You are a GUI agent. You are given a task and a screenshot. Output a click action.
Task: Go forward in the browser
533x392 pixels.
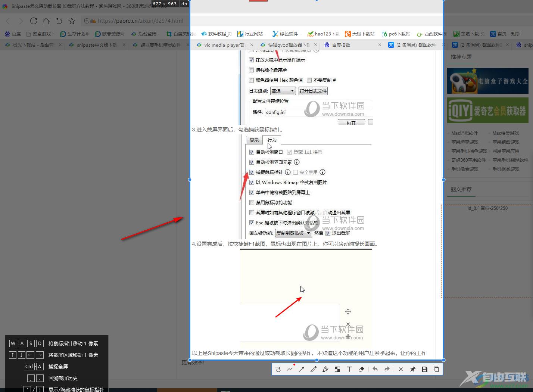pyautogui.click(x=21, y=21)
